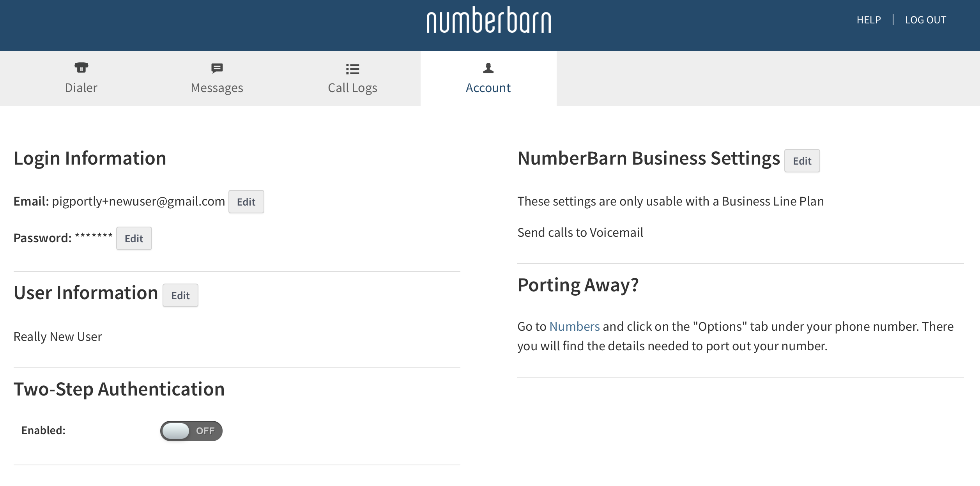Click the Account person icon

(488, 68)
